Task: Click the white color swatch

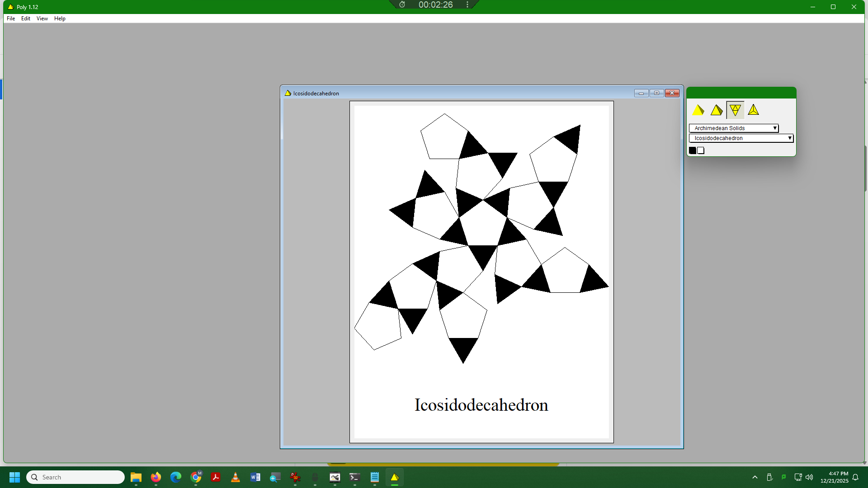Action: tap(701, 150)
